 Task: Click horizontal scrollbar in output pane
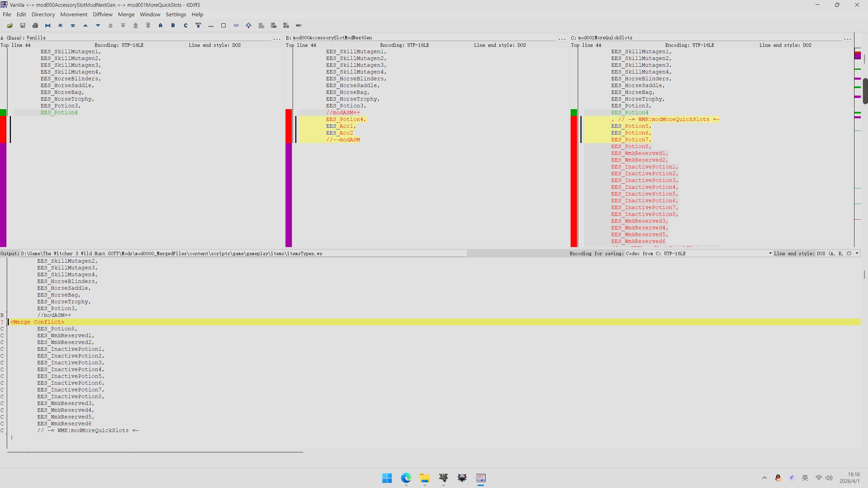[155, 452]
